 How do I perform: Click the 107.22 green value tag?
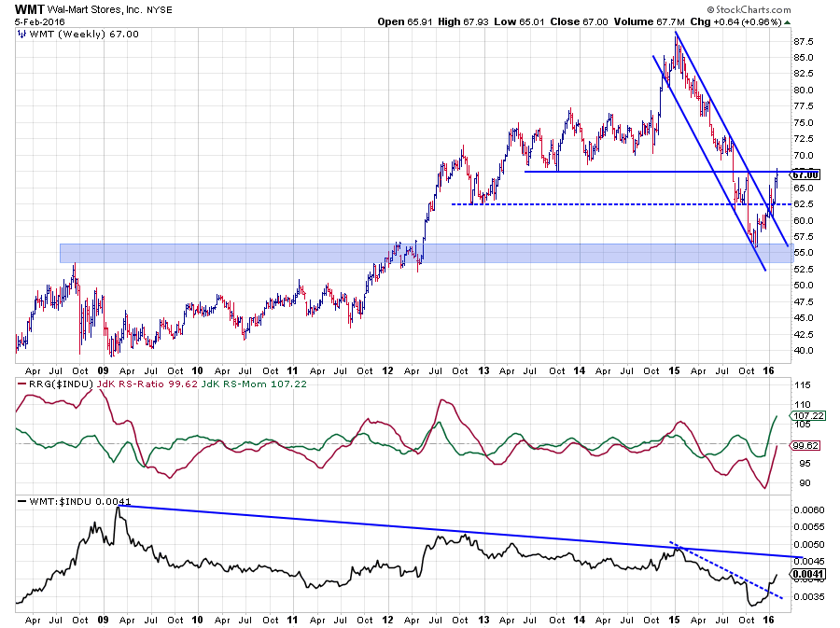[x=808, y=416]
